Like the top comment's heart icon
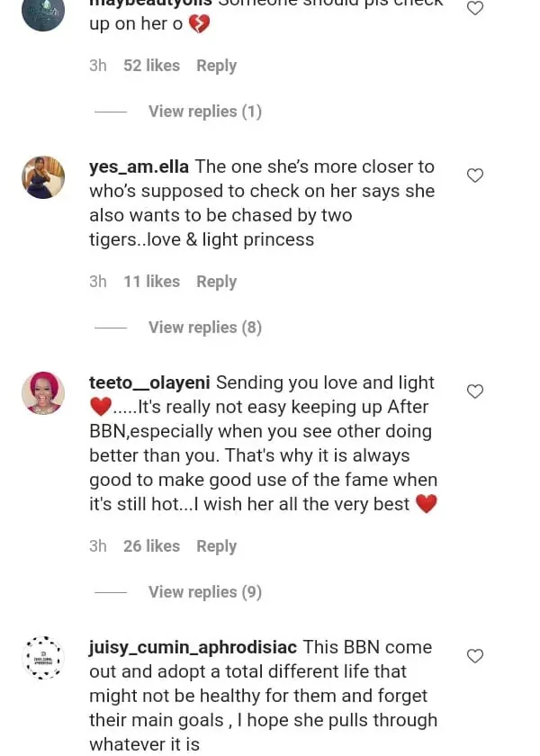540x756 pixels. (475, 8)
